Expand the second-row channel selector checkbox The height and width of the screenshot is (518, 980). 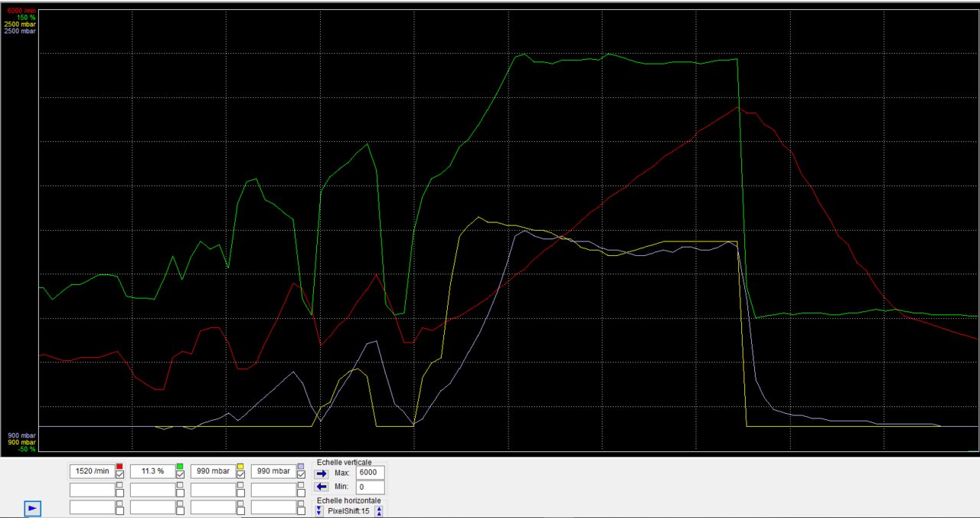pyautogui.click(x=119, y=488)
